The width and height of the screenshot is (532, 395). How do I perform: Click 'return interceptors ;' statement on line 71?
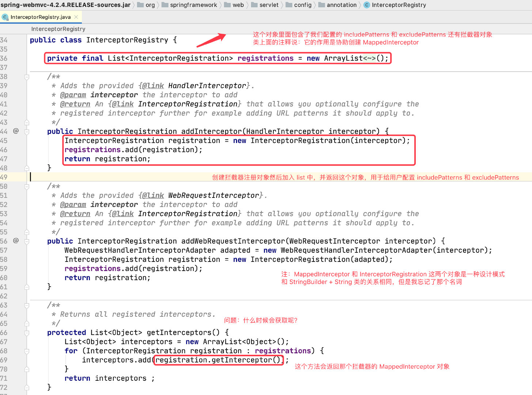[110, 378]
